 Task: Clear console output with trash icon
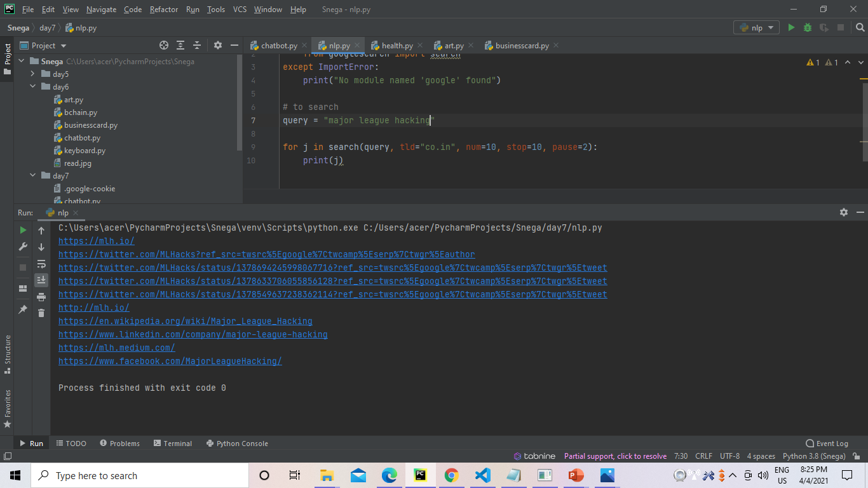coord(41,313)
